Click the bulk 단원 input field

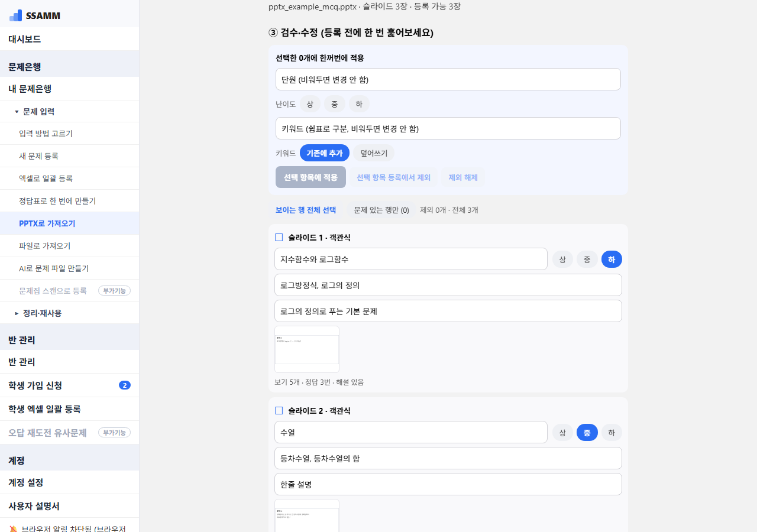coord(448,79)
